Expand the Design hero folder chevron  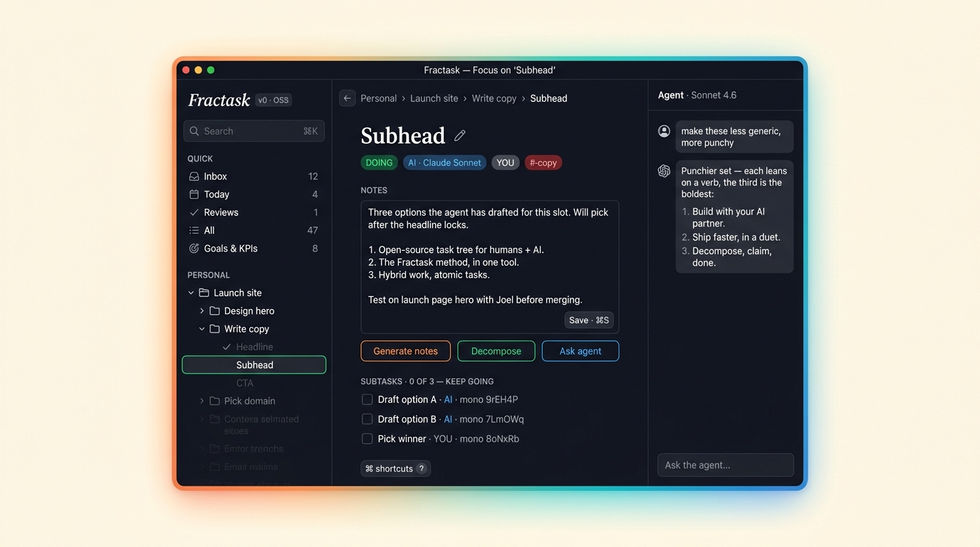point(202,311)
